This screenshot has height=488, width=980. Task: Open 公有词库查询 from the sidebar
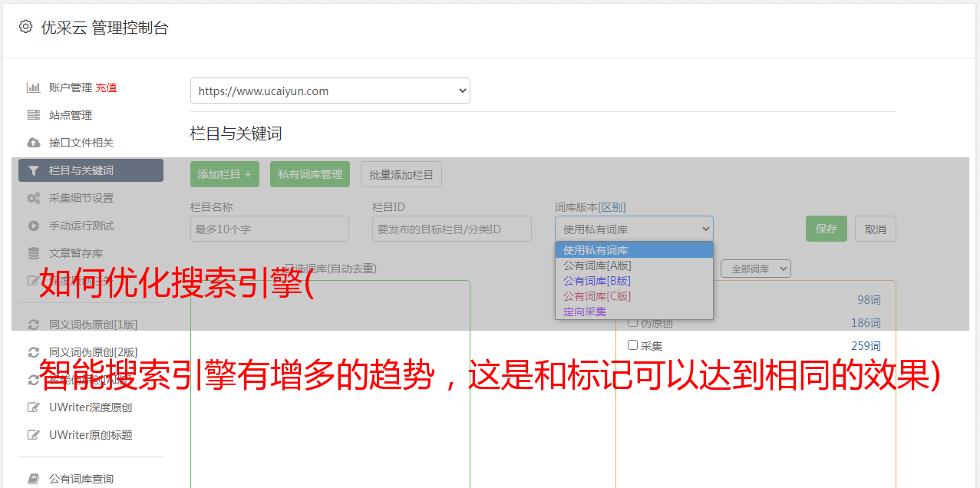(81, 479)
